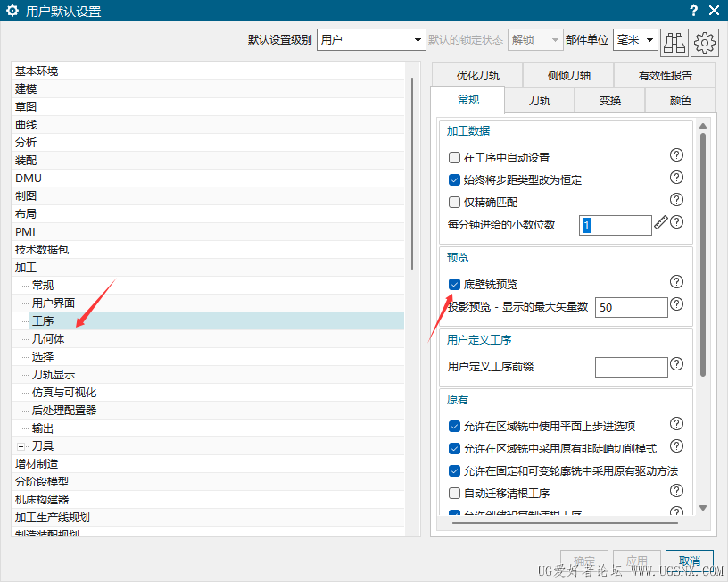Click the help question mark on the title bar
The image size is (728, 582).
pos(693,11)
